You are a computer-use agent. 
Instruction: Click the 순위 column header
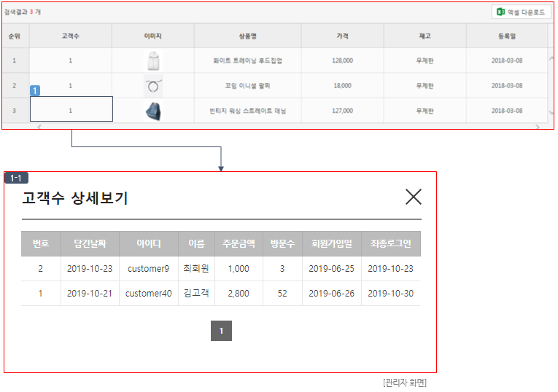[15, 36]
